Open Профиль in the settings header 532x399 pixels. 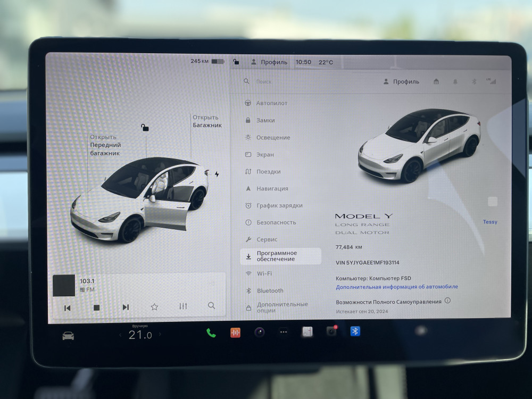point(401,81)
